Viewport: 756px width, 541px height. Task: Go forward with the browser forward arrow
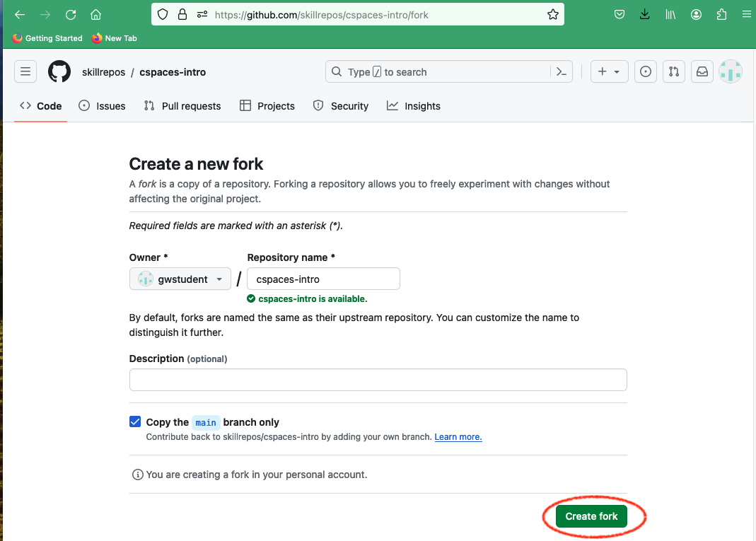pos(45,14)
